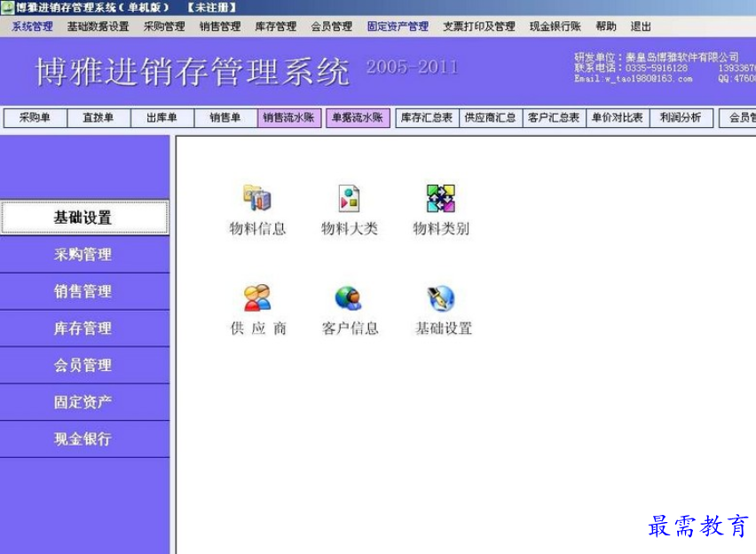Open the 采购管理 menu in menu bar
This screenshot has width=756, height=554.
pos(164,27)
